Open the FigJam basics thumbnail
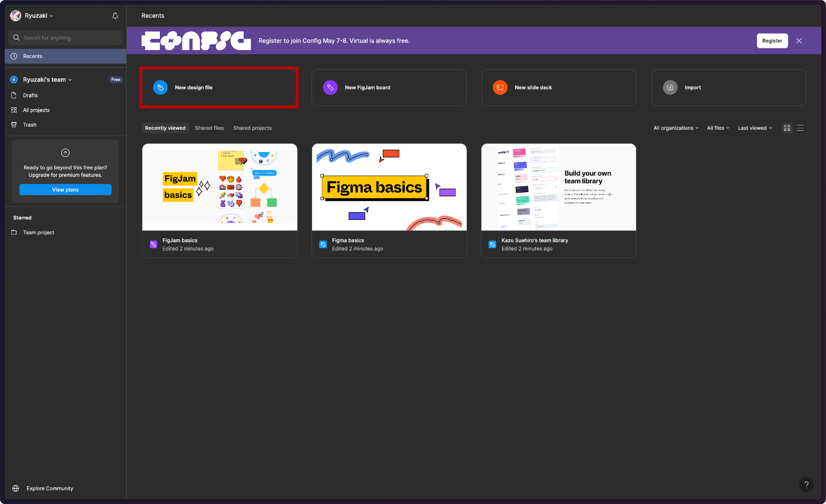The image size is (826, 504). pyautogui.click(x=219, y=187)
